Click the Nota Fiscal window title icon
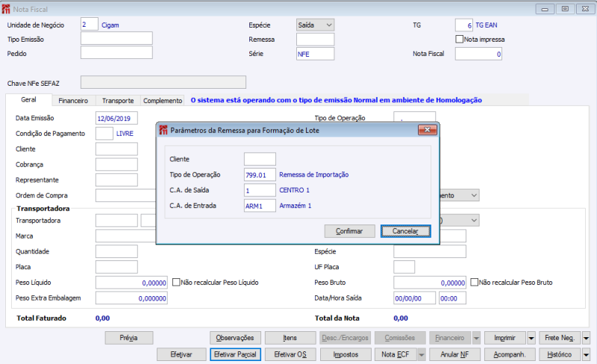 (6, 9)
